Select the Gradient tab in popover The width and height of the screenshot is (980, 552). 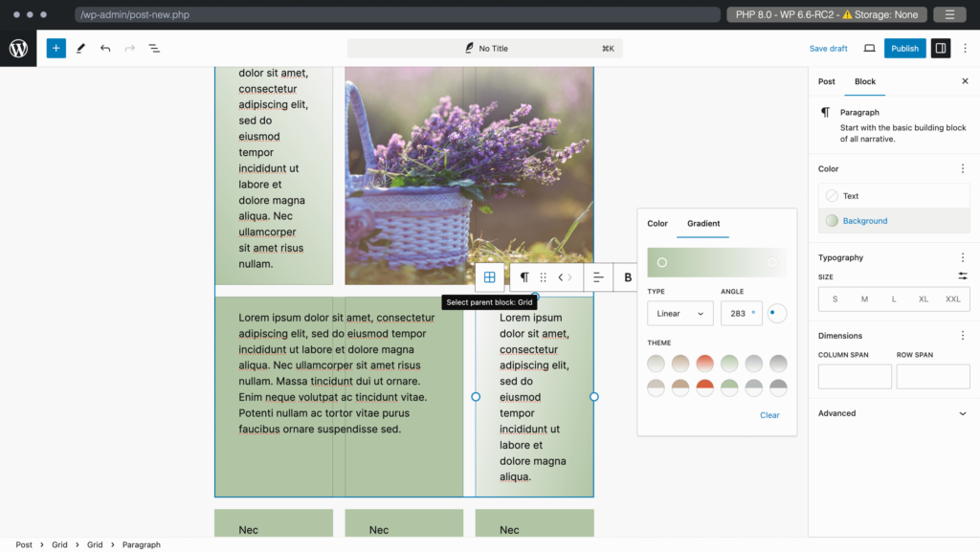pos(703,224)
